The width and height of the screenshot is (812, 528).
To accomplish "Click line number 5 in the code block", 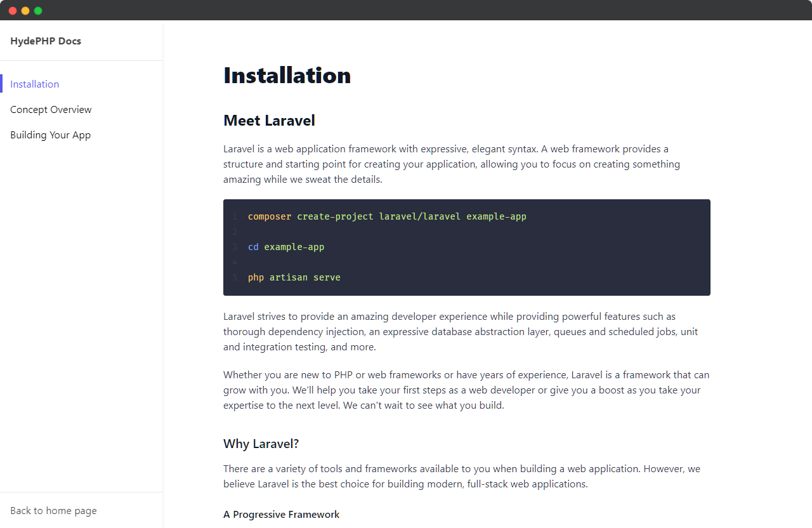I will (235, 277).
